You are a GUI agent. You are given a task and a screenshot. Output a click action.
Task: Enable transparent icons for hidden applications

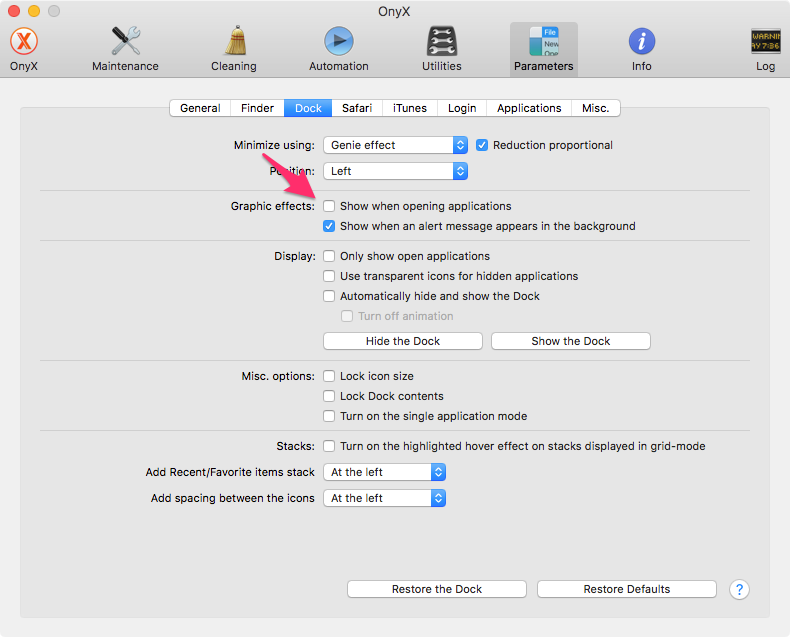tap(329, 276)
